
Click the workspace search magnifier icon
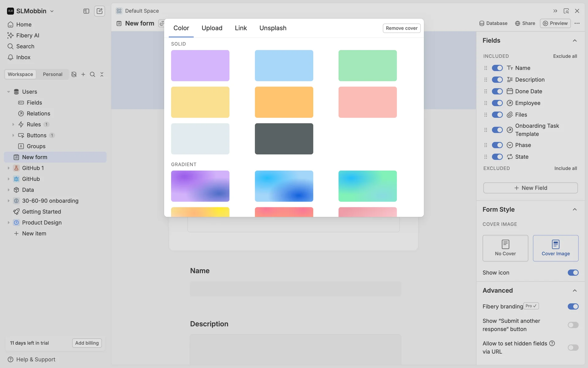92,75
